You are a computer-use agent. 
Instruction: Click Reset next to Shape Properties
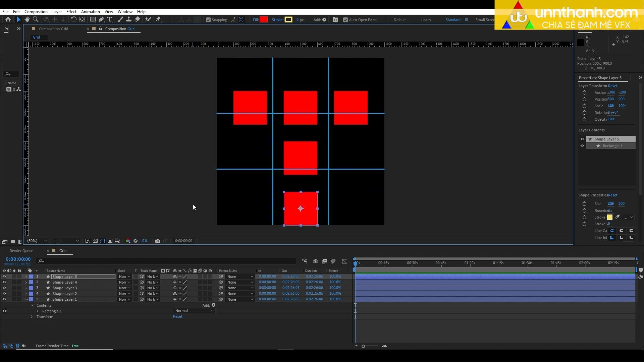612,195
